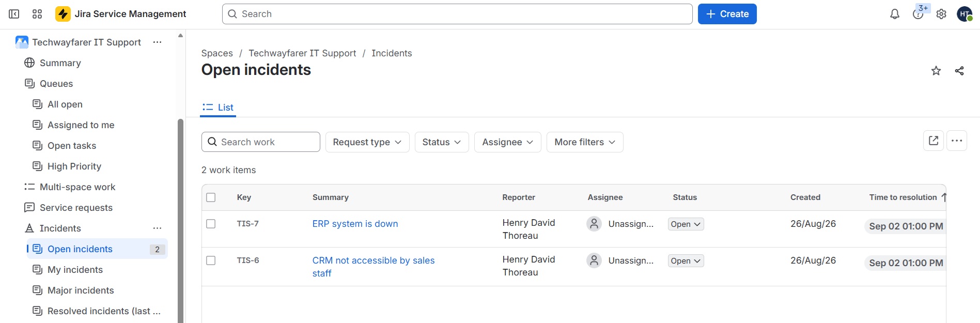
Task: Check the select-all checkbox in the table header
Action: pyautogui.click(x=211, y=197)
